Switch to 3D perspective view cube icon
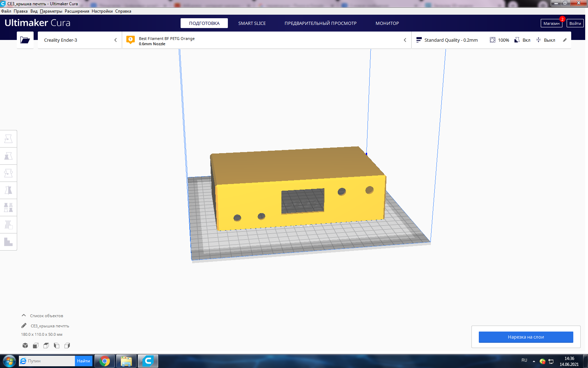 pos(25,346)
